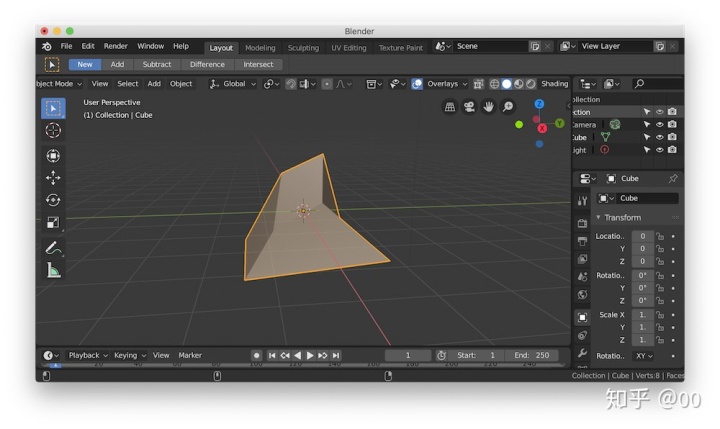Open the Render menu
Viewport: 720px width, 429px height.
[x=115, y=46]
